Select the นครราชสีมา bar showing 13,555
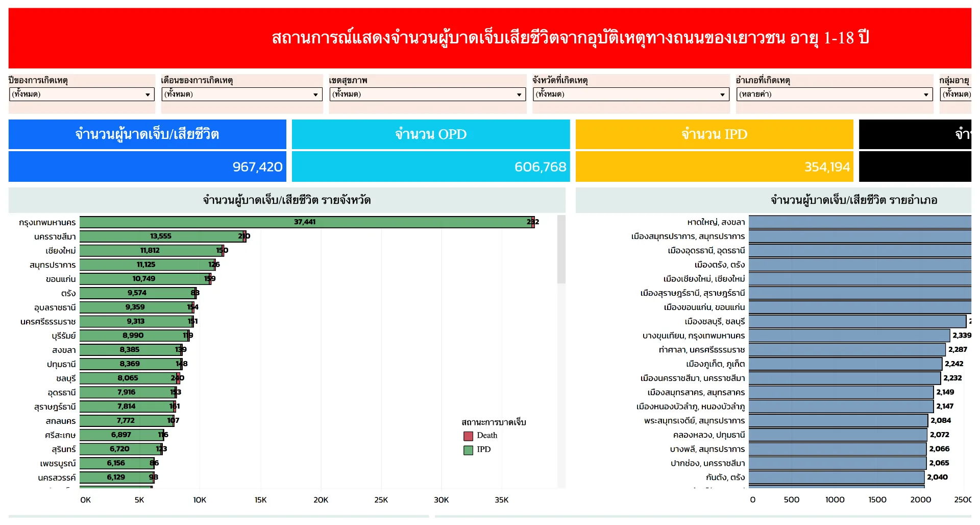980x525 pixels. tap(161, 236)
